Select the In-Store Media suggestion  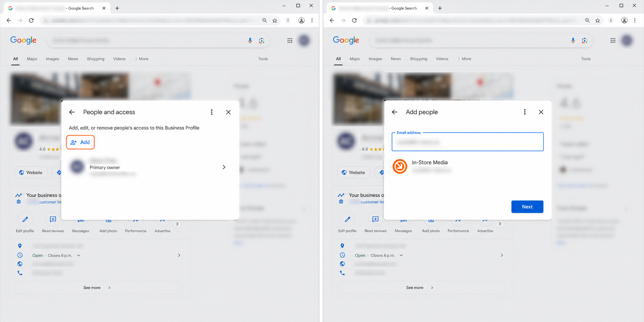[x=468, y=166]
